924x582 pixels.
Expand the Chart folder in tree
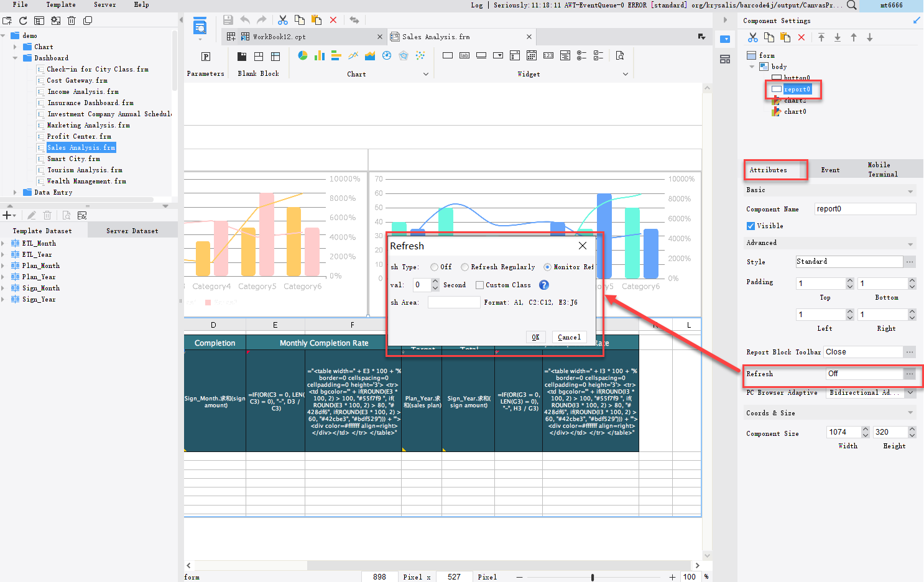click(15, 47)
